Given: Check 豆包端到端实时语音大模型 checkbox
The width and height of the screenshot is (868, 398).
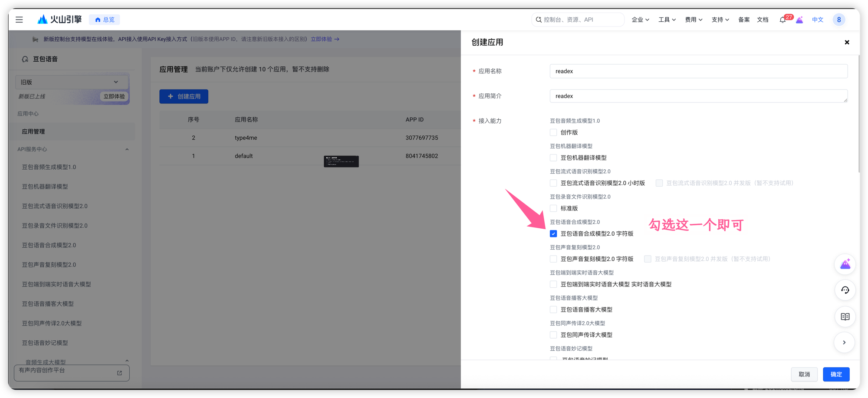Looking at the screenshot, I should point(553,284).
